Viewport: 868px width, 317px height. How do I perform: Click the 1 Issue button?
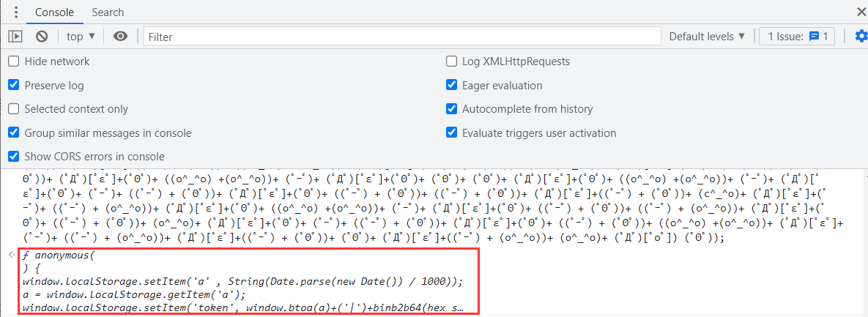pyautogui.click(x=797, y=36)
